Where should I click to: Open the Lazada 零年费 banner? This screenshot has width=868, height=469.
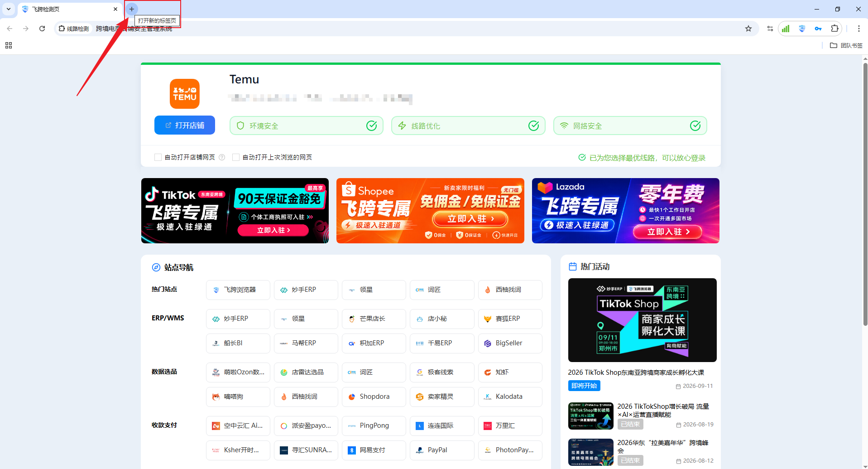[x=626, y=211]
